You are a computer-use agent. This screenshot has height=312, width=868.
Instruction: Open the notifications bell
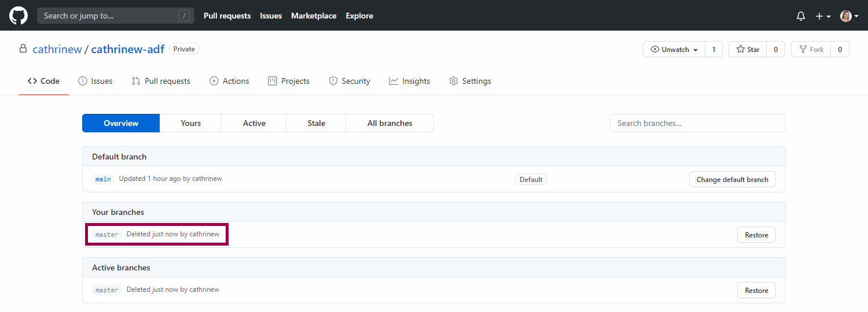point(801,16)
